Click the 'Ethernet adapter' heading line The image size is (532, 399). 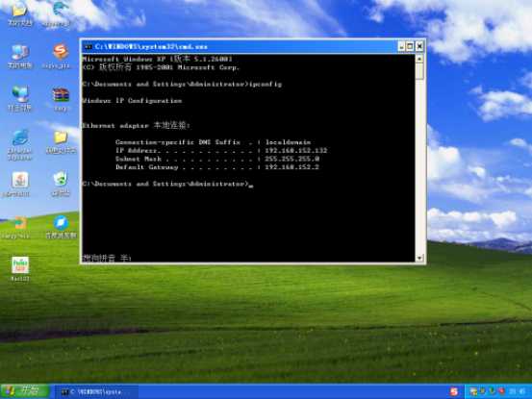click(x=136, y=125)
